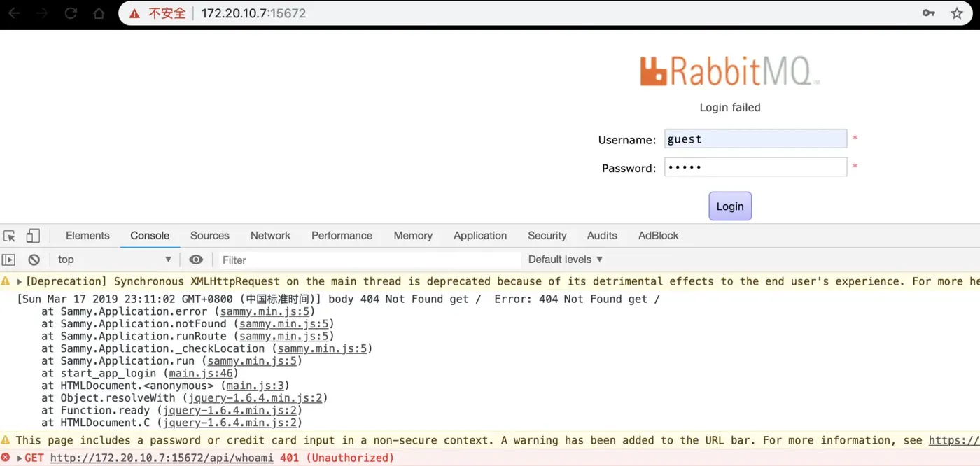980x466 pixels.
Task: Switch to the Performance tab
Action: (x=342, y=236)
